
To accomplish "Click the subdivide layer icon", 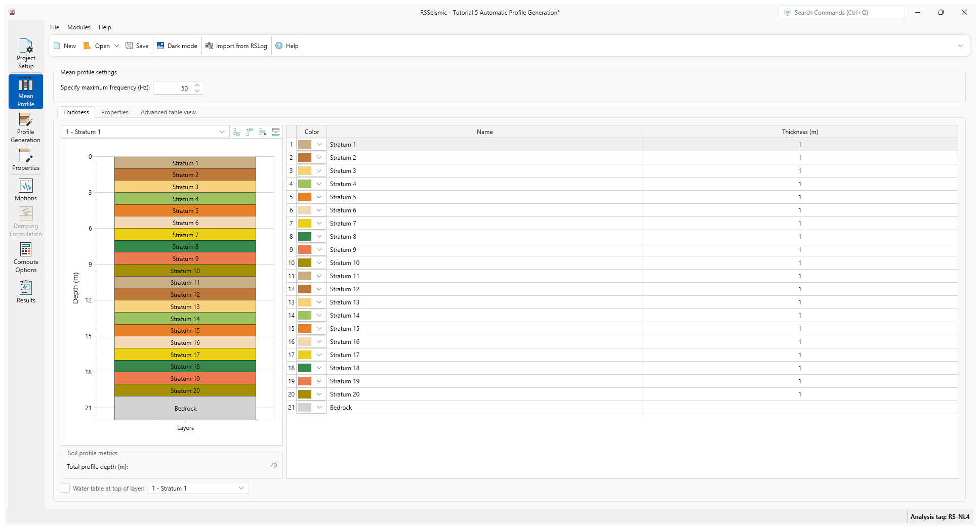I will (x=276, y=132).
